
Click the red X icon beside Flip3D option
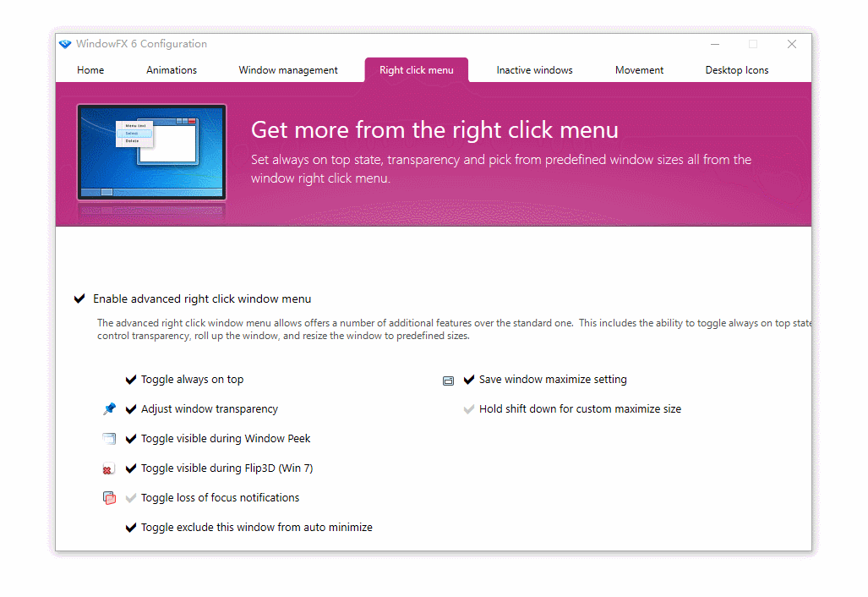tap(108, 469)
